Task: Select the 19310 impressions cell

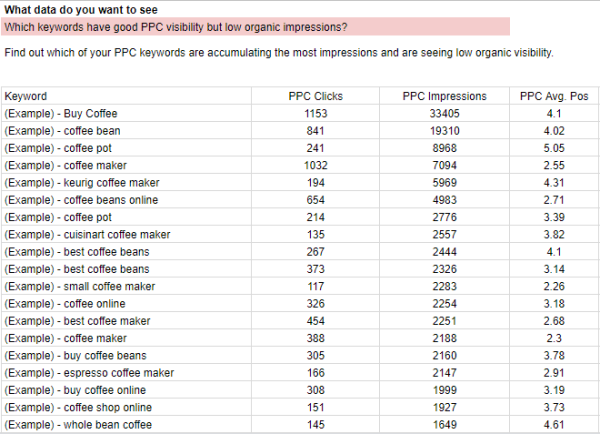Action: pyautogui.click(x=444, y=131)
